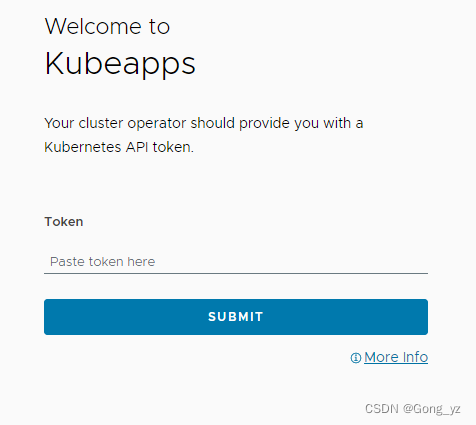Click the Kubeapps title heading
The width and height of the screenshot is (476, 425).
tap(120, 64)
